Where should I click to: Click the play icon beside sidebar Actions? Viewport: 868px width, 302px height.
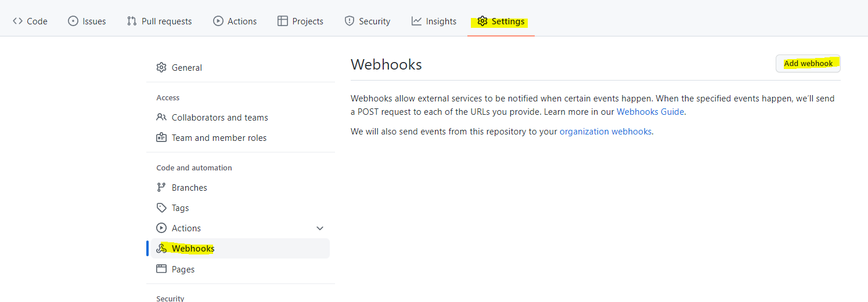click(x=161, y=228)
